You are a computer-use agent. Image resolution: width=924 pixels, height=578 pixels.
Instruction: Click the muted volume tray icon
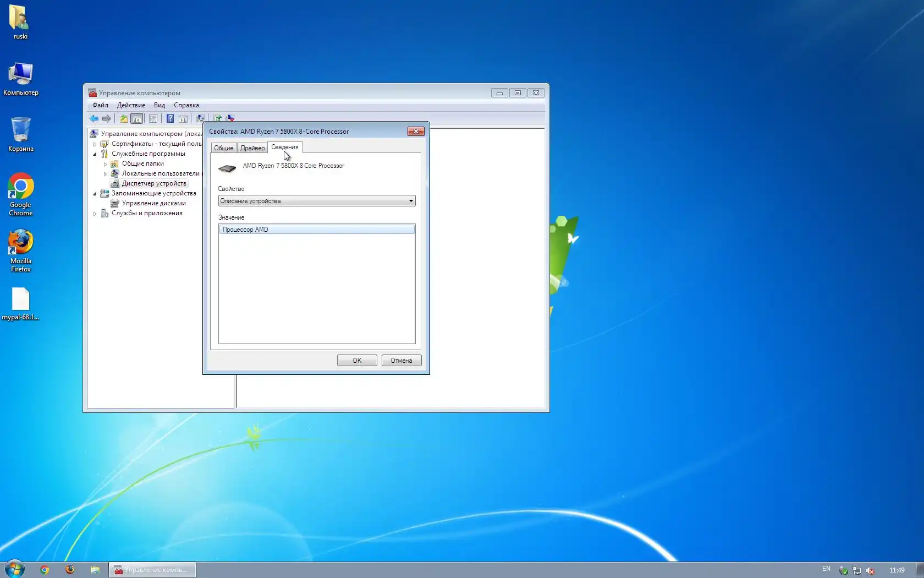(x=870, y=570)
